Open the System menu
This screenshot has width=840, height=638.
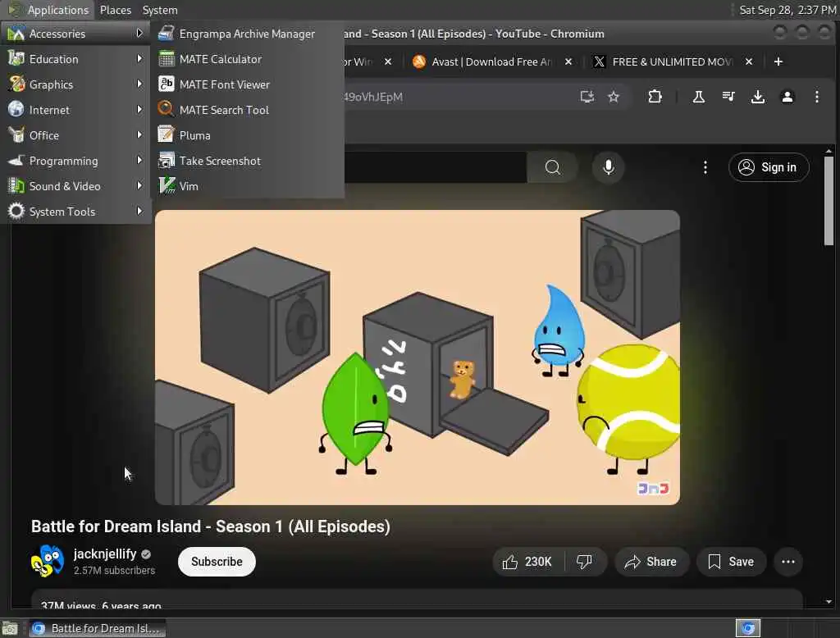point(160,10)
